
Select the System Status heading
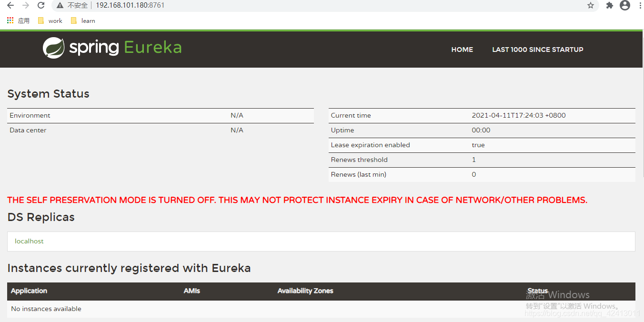click(x=49, y=94)
